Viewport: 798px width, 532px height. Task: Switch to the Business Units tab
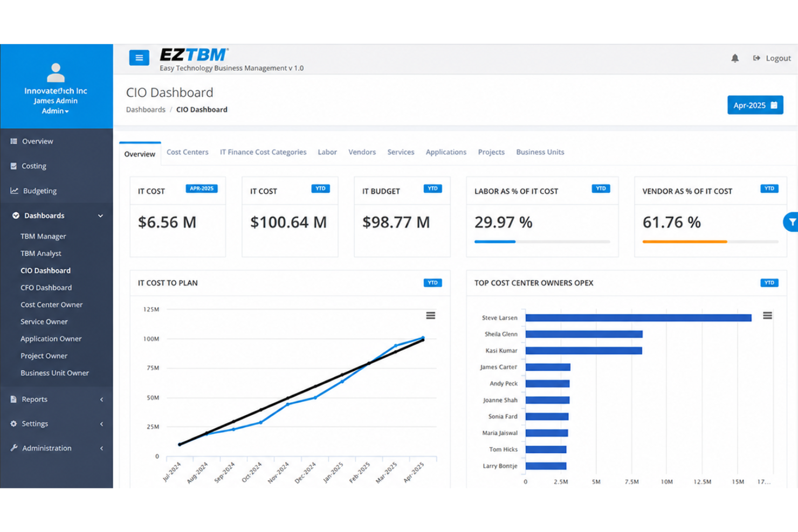(x=540, y=152)
